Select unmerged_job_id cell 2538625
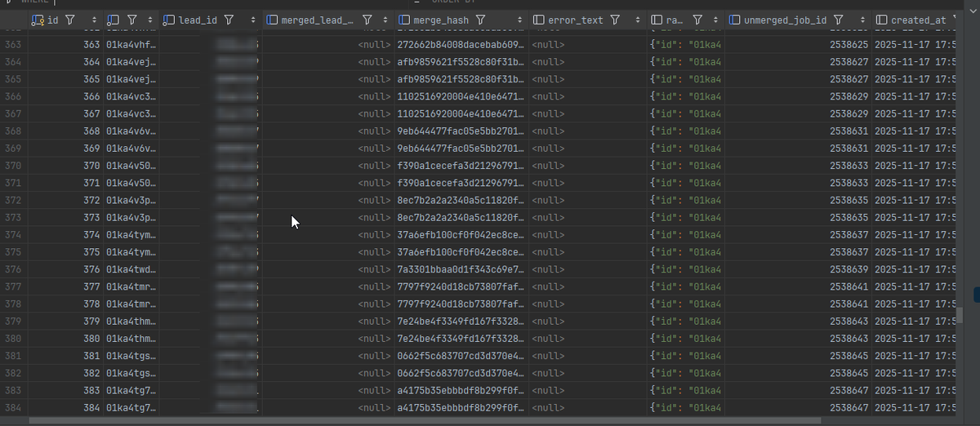 [796, 44]
